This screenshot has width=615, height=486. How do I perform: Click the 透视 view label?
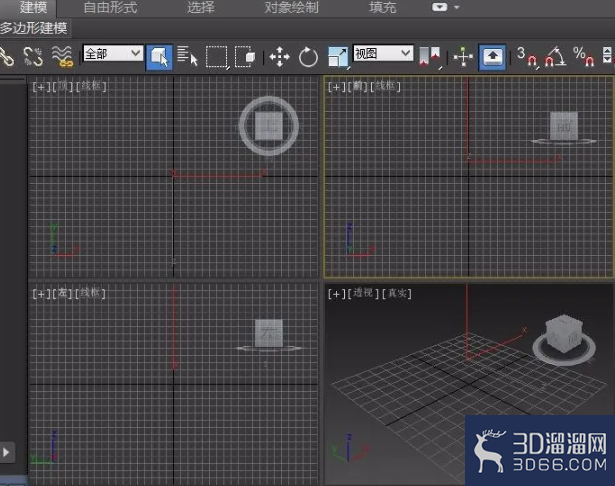(x=363, y=293)
